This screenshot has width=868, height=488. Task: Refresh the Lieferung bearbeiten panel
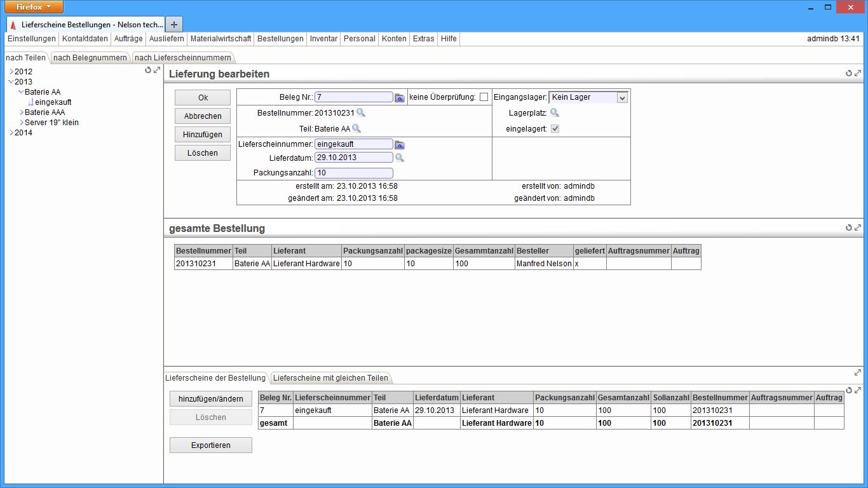[x=848, y=74]
